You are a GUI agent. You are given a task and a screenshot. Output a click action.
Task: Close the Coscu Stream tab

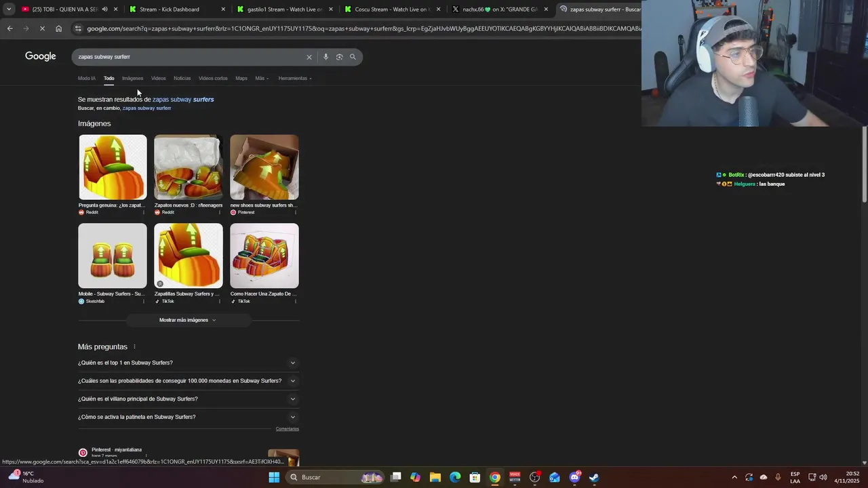(x=439, y=9)
